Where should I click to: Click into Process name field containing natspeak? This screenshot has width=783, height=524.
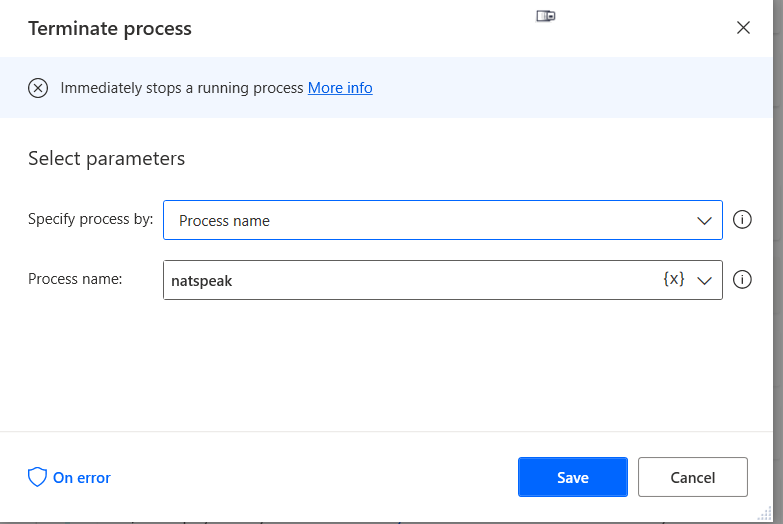pyautogui.click(x=400, y=281)
